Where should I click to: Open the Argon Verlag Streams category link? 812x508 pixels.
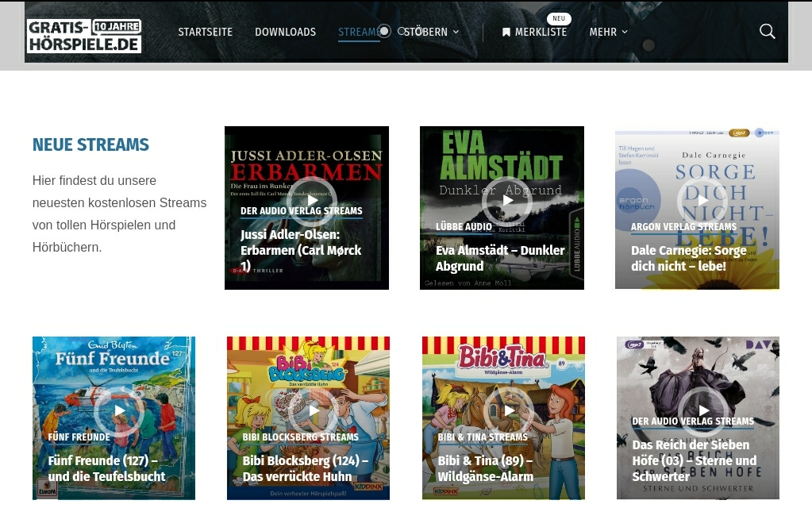pyautogui.click(x=683, y=227)
